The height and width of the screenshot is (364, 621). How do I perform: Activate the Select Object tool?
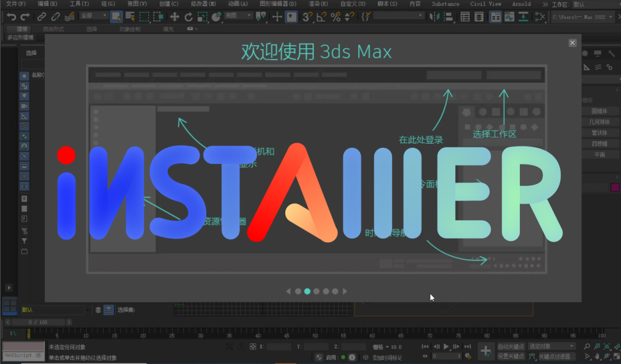(116, 17)
